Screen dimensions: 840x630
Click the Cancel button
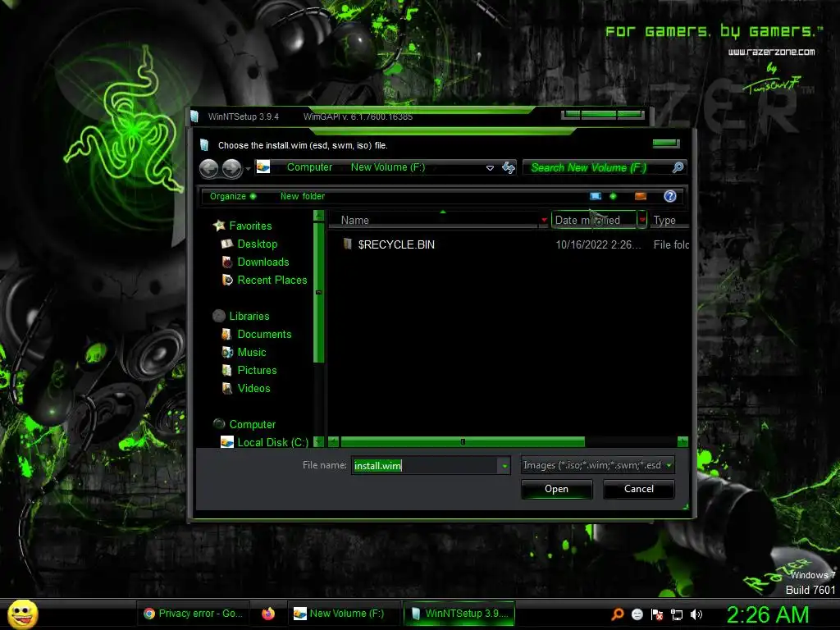pos(638,489)
